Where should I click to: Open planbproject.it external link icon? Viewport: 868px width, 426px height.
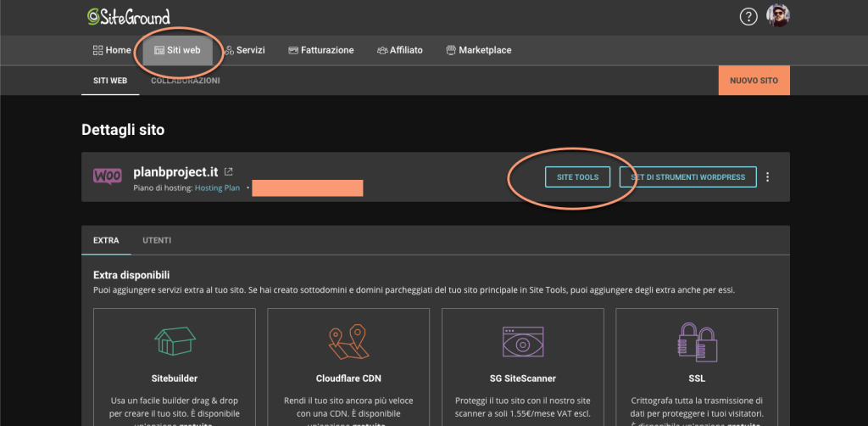pos(228,171)
